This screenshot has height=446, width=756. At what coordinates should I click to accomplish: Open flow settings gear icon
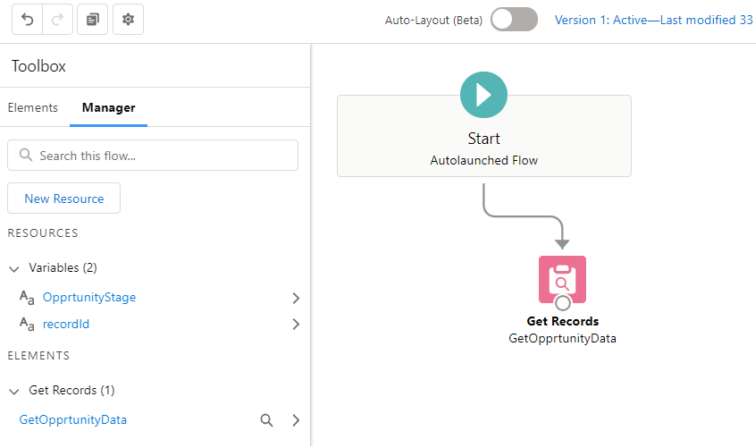tap(128, 19)
